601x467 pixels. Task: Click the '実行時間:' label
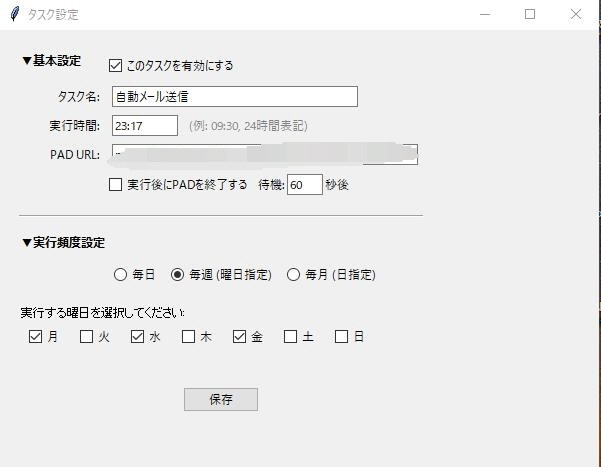pyautogui.click(x=75, y=126)
